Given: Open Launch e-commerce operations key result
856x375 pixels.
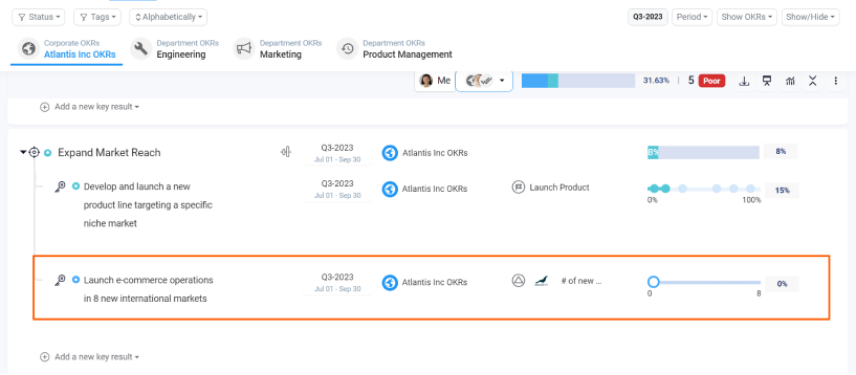Looking at the screenshot, I should coord(148,289).
